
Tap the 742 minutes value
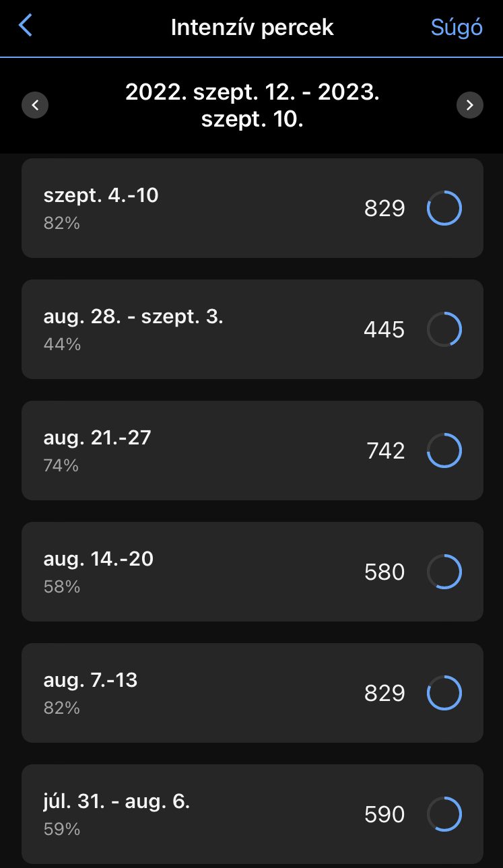(x=385, y=451)
